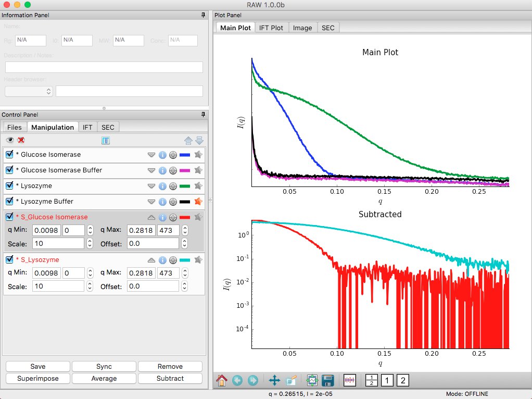Expand the Glucose Isomerase Buffer item controls

(x=151, y=170)
